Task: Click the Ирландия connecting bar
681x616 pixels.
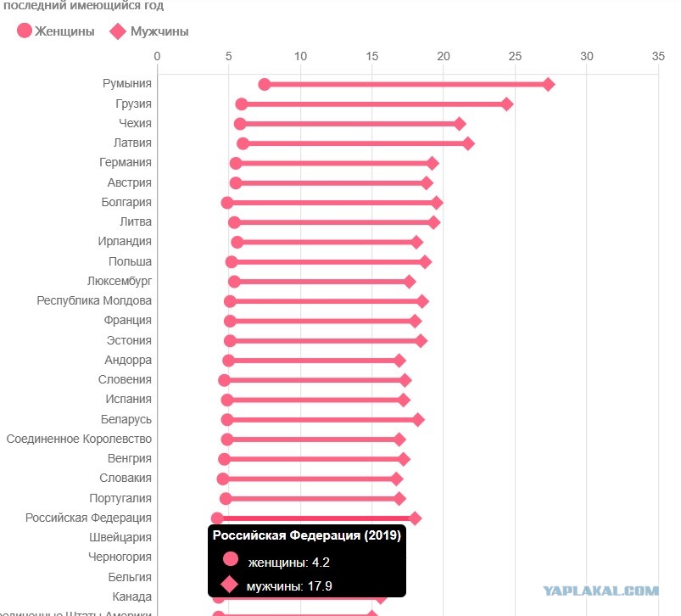Action: pos(327,243)
